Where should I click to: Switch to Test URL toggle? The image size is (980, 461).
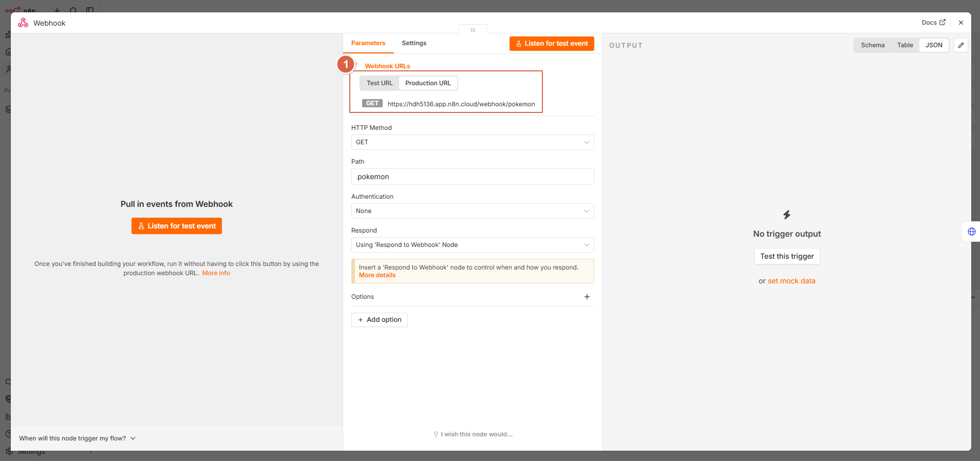coord(380,83)
